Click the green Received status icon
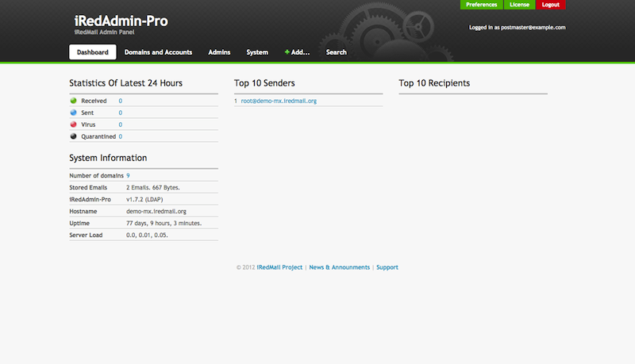Viewport: 635px width, 364px height. click(x=73, y=101)
